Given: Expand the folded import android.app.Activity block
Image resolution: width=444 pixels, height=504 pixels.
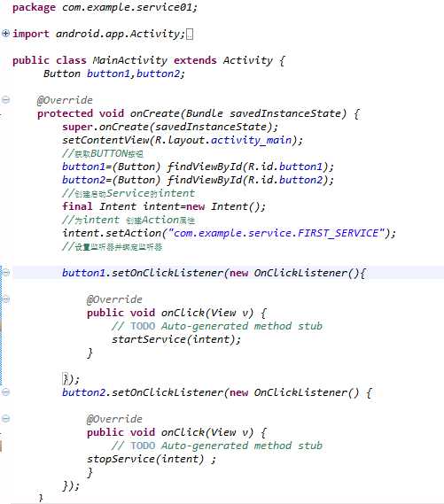Looking at the screenshot, I should pos(5,33).
